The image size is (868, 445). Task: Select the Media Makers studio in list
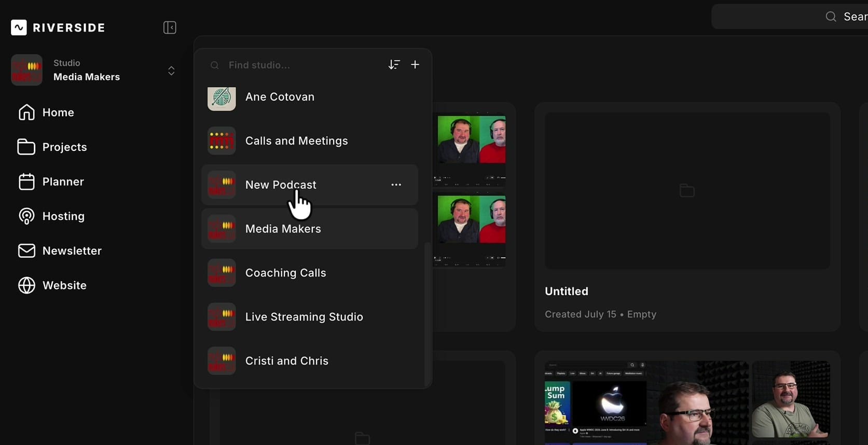(310, 229)
